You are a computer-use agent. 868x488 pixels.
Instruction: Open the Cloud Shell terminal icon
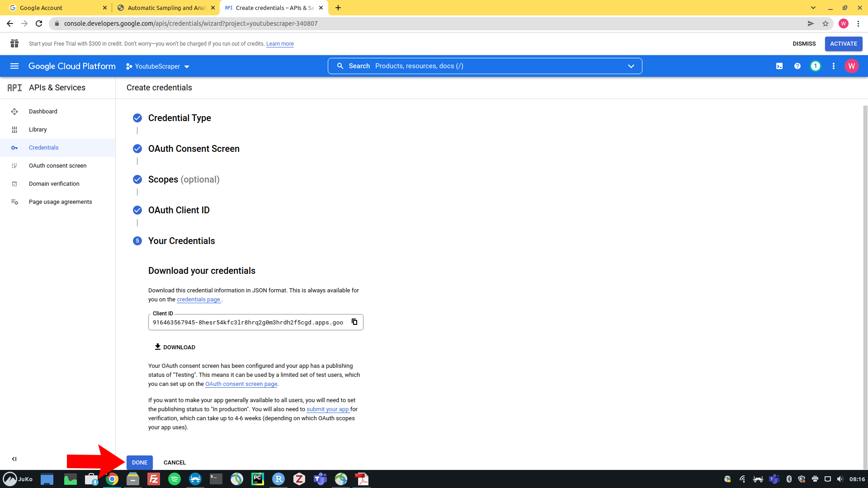click(x=779, y=66)
